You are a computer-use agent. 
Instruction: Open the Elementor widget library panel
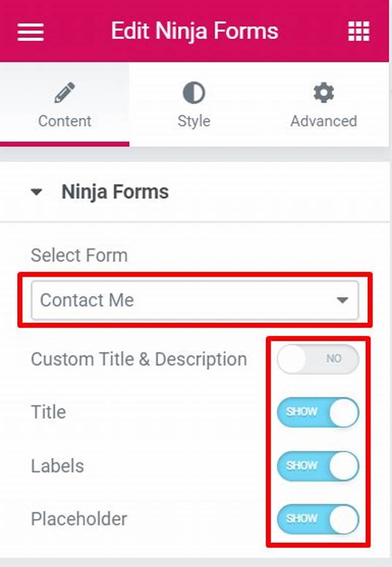click(358, 31)
